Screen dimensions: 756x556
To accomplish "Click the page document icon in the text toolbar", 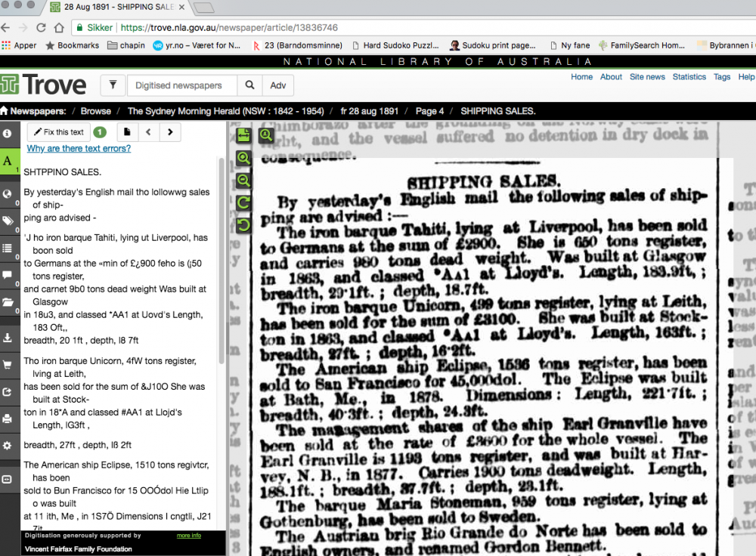I will click(x=127, y=132).
